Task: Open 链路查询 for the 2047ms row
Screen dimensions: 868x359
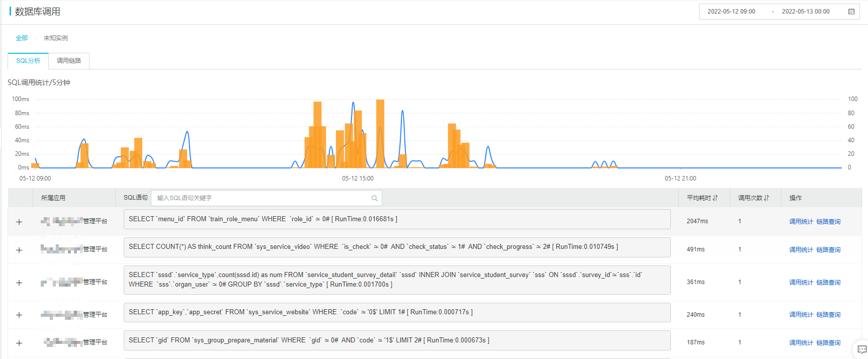Action: tap(828, 222)
